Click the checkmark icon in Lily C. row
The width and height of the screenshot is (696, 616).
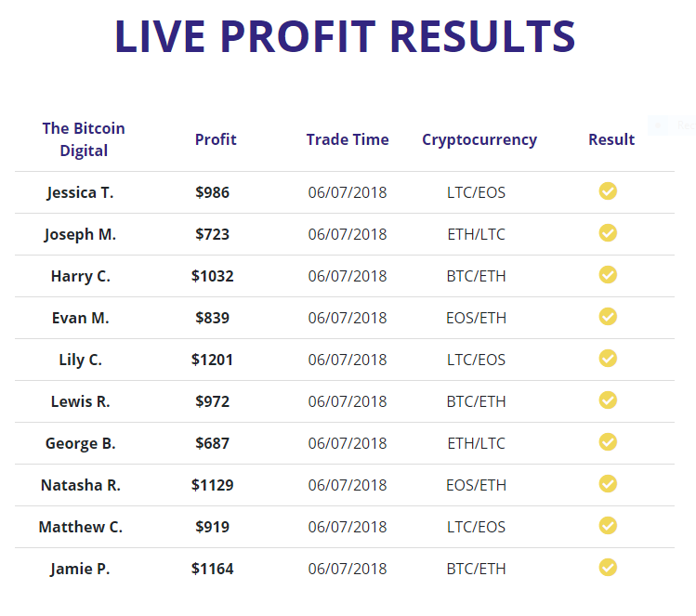click(x=608, y=358)
